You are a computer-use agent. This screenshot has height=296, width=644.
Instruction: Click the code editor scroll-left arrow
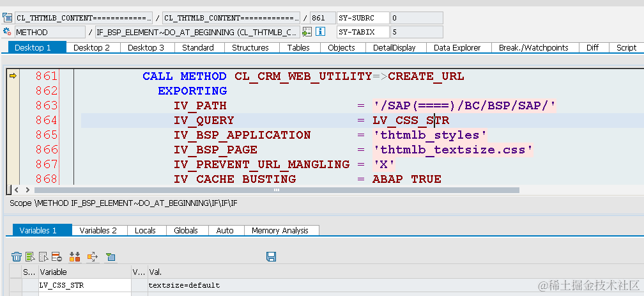[x=17, y=190]
